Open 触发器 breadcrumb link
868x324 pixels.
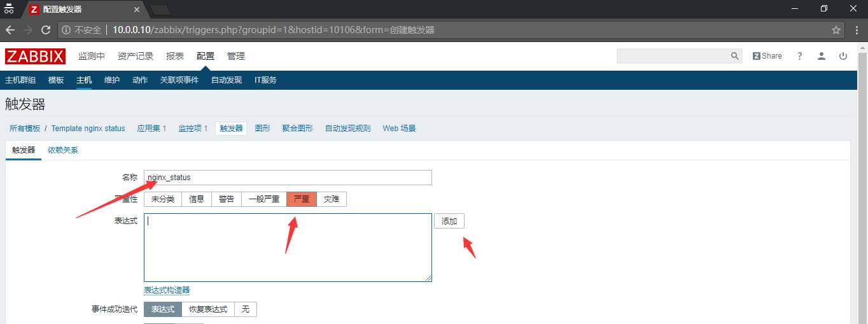coord(231,129)
